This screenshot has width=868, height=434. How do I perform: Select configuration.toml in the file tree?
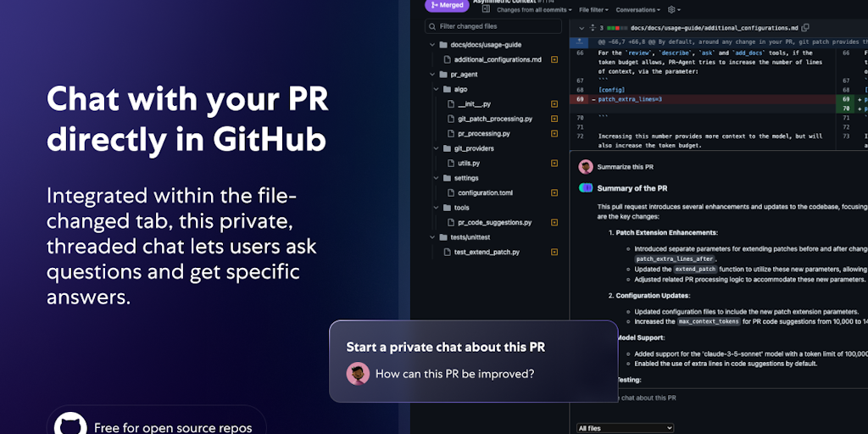point(485,192)
